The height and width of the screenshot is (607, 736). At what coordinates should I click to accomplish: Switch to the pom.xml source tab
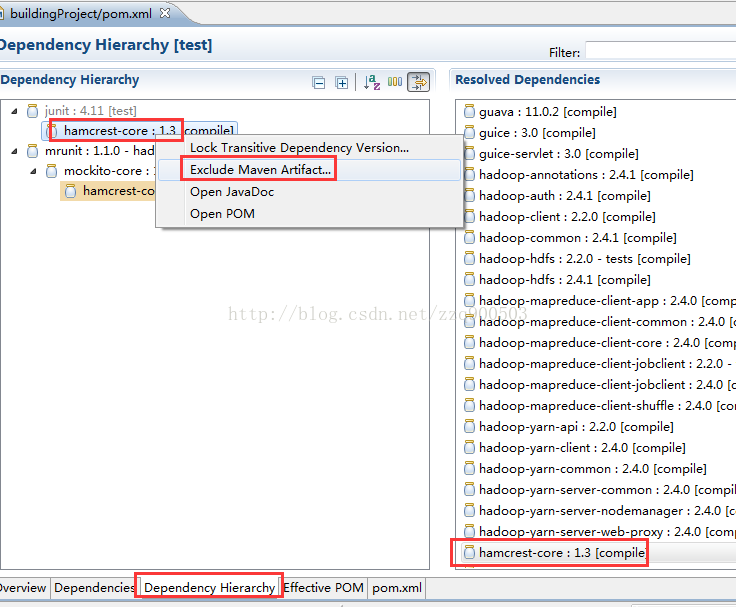(397, 588)
